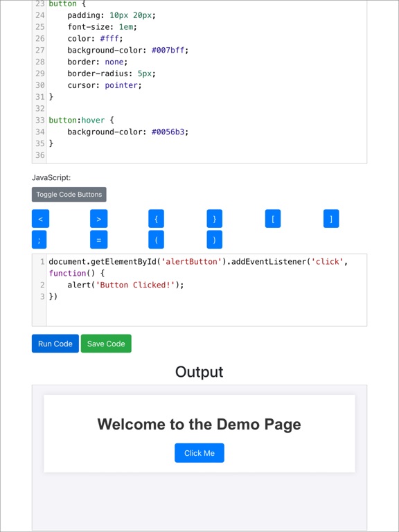Click the line 'alert('Button Clicked!');'
This screenshot has height=532, width=399.
click(x=125, y=285)
